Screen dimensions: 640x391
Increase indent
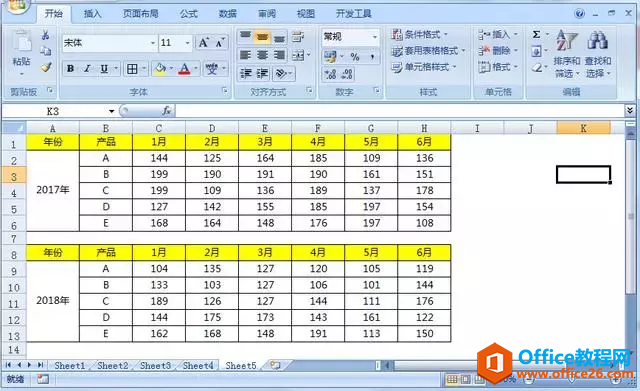coord(262,73)
